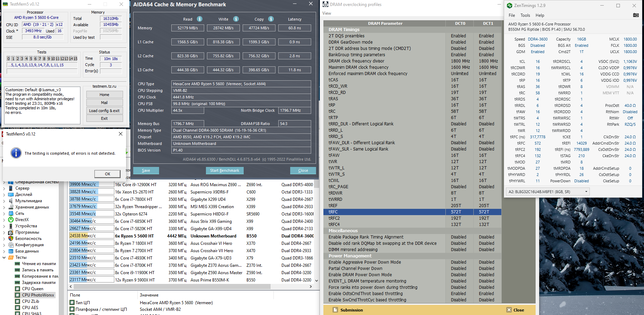Click the results list scroll-right arrow

click(x=310, y=287)
